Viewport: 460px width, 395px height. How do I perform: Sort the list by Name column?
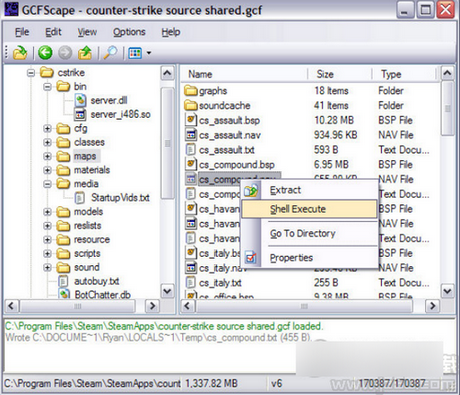tap(244, 74)
